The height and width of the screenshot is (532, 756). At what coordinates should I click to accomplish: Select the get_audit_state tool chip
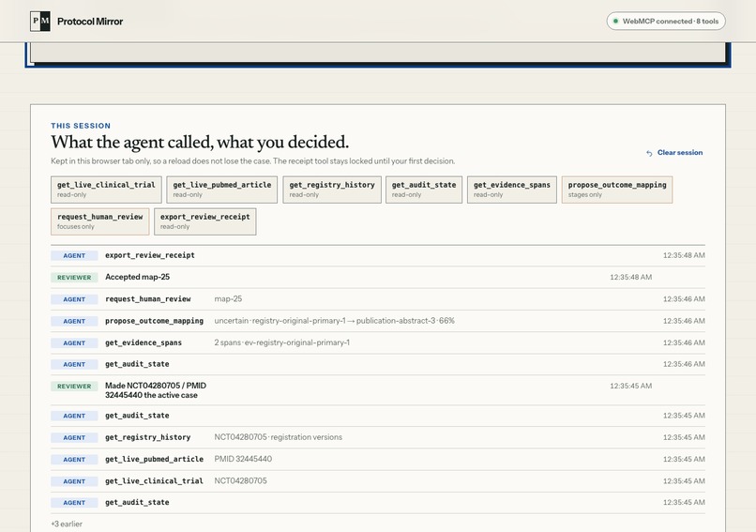click(424, 190)
